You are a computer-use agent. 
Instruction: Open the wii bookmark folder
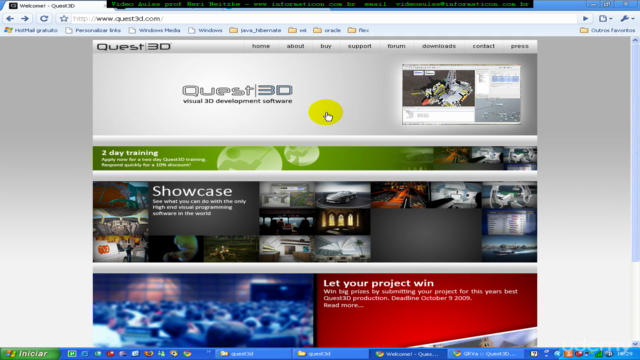(x=298, y=30)
